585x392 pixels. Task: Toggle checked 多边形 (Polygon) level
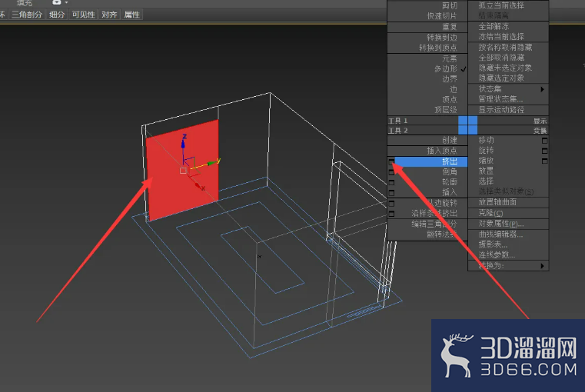446,69
